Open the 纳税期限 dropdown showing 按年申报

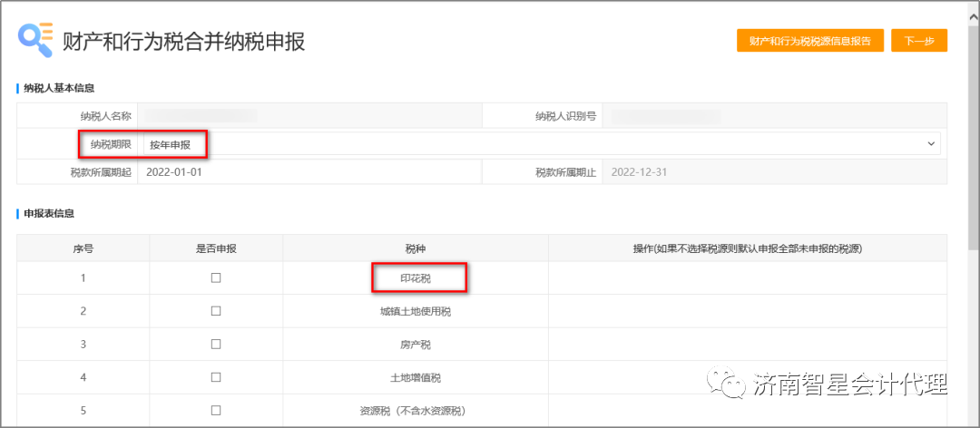(x=541, y=143)
